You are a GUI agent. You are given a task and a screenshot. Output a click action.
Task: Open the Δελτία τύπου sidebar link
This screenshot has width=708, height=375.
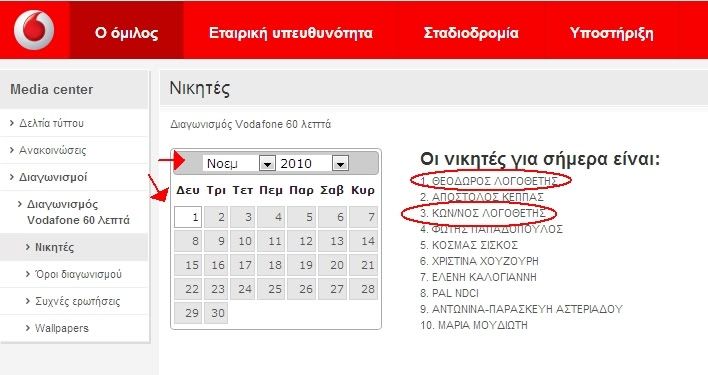51,123
